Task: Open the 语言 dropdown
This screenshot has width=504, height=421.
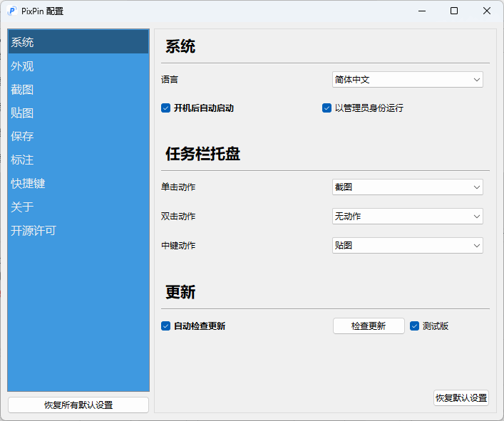Action: [407, 80]
